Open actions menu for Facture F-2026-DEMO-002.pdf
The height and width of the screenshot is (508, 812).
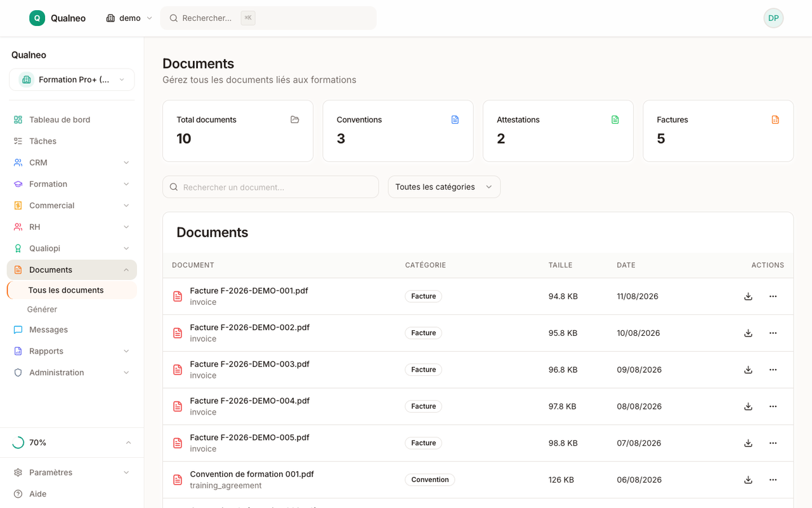point(773,333)
